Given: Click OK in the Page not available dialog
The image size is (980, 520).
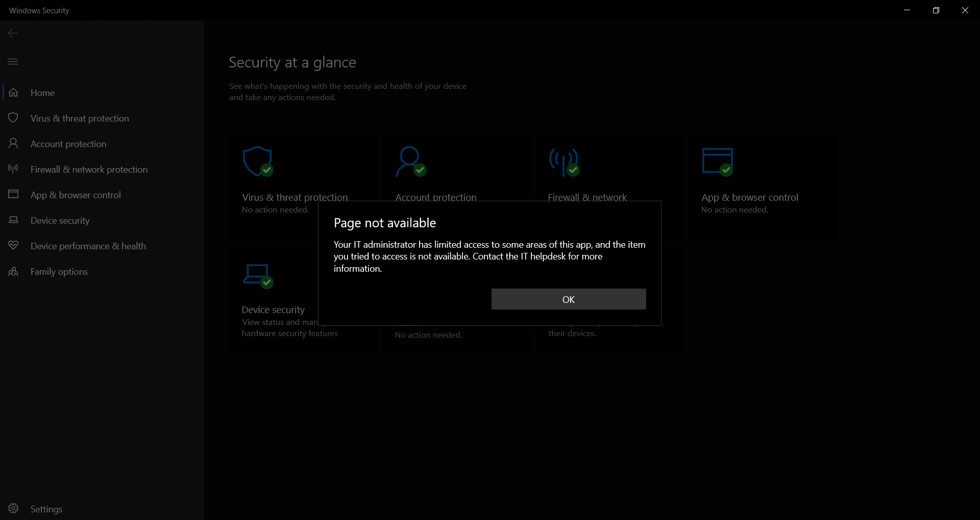Looking at the screenshot, I should click(x=569, y=299).
